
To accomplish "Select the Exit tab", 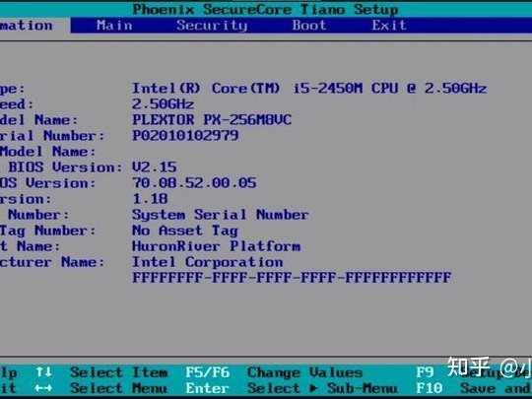I will pyautogui.click(x=389, y=26).
